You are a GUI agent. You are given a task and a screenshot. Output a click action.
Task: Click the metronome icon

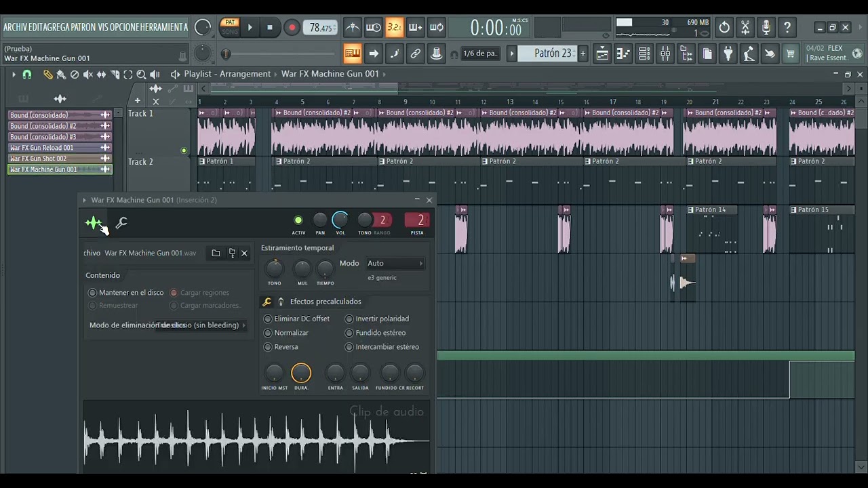click(353, 28)
